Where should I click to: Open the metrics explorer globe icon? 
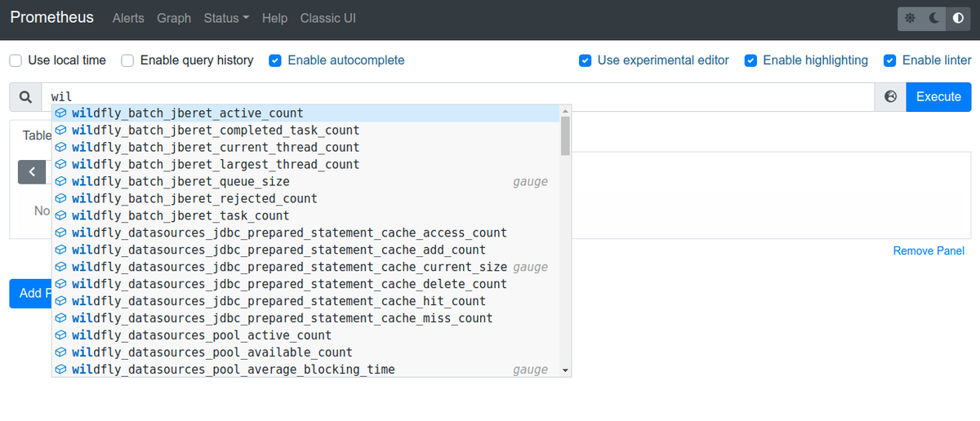point(890,97)
